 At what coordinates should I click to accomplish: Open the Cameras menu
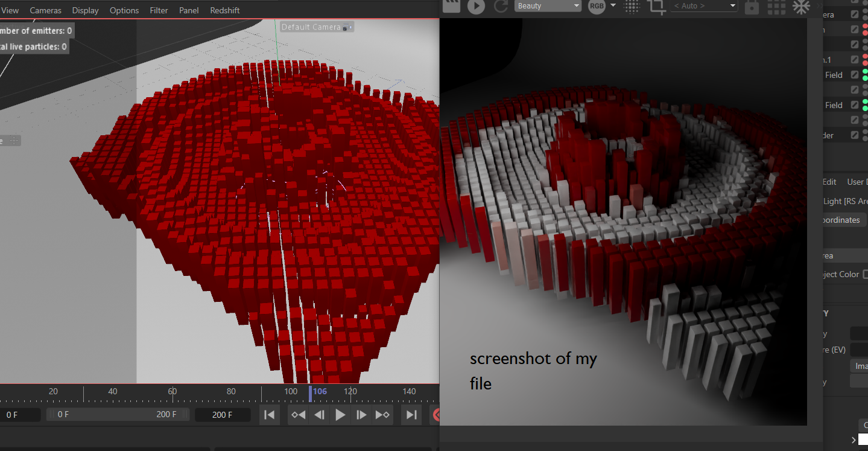pyautogui.click(x=45, y=10)
